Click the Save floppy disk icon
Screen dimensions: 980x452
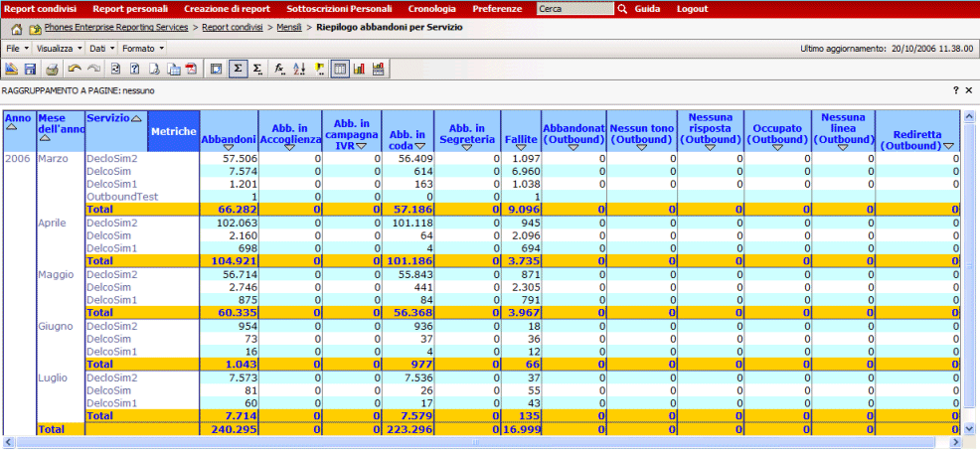pyautogui.click(x=30, y=70)
